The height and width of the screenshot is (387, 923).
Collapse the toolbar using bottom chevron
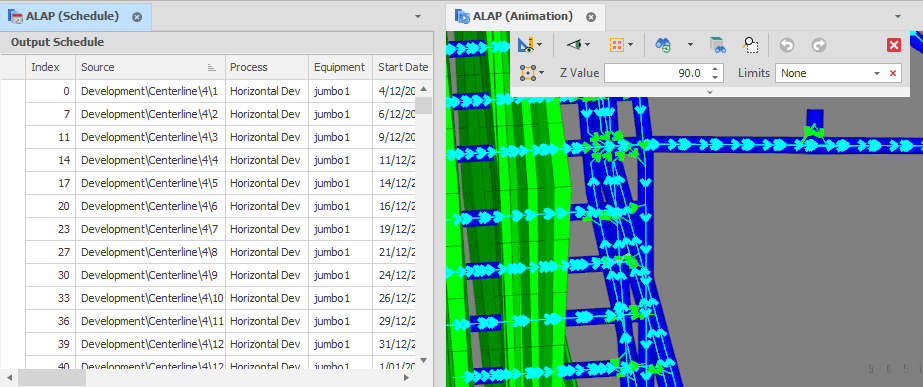click(x=709, y=92)
